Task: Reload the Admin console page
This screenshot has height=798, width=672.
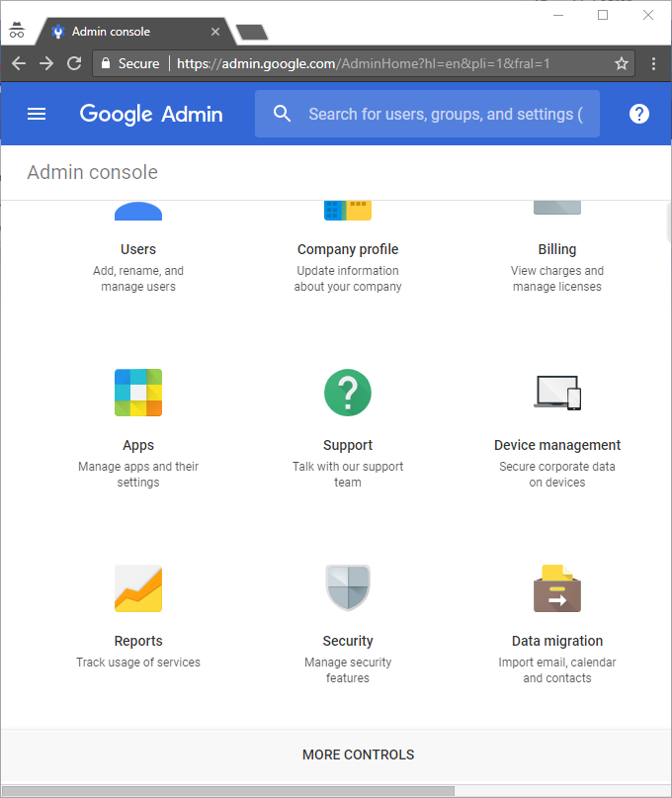Action: 74,63
